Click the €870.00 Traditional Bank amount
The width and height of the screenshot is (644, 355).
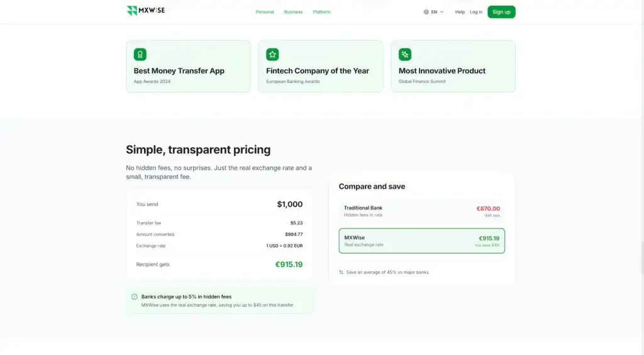tap(488, 209)
